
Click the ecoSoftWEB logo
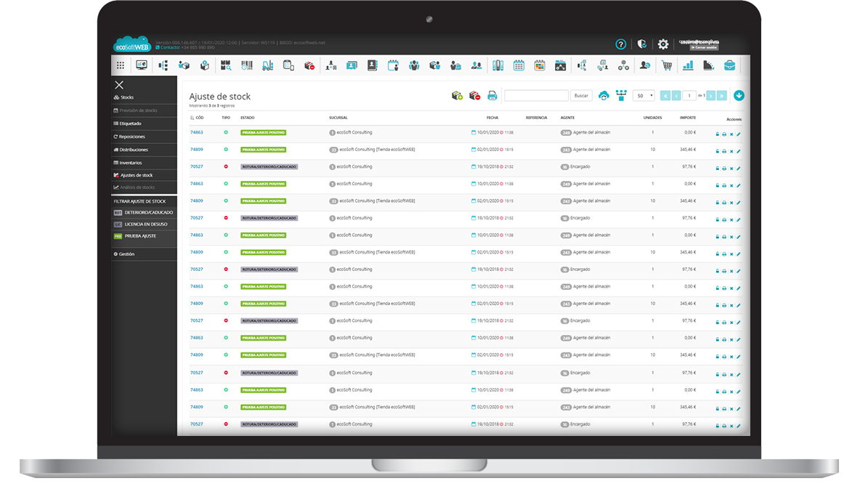click(131, 44)
